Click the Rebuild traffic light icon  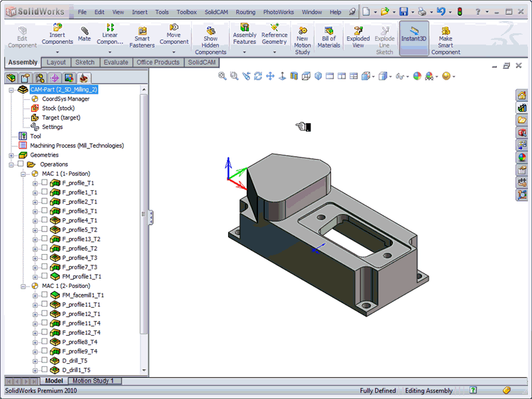click(460, 12)
